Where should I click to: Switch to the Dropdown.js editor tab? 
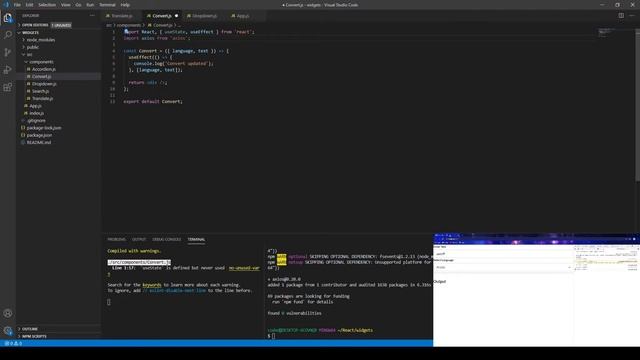pos(204,16)
